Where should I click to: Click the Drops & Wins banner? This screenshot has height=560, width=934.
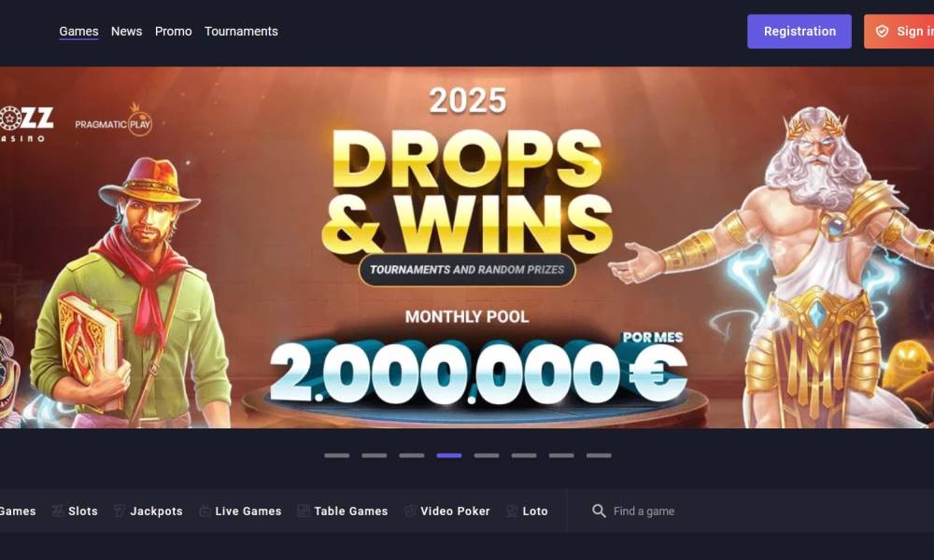(x=467, y=247)
